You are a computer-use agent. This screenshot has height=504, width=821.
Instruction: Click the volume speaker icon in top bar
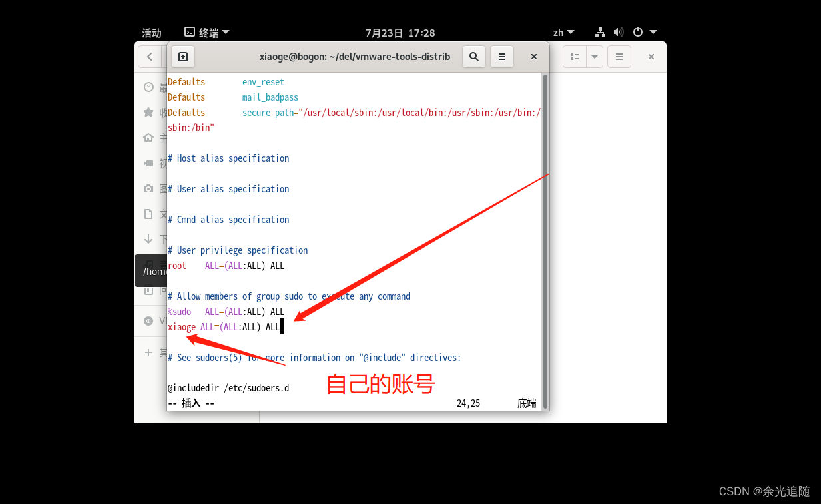click(618, 32)
